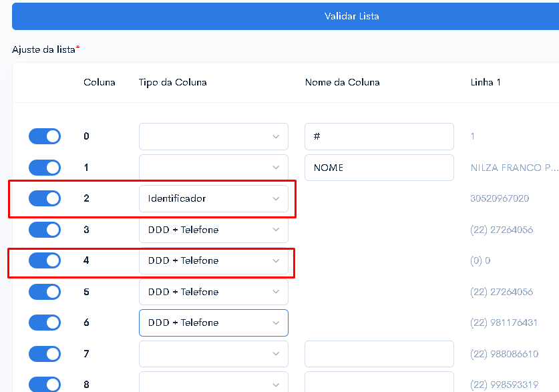The height and width of the screenshot is (392, 559).
Task: Edit the NOME column name field
Action: (379, 168)
